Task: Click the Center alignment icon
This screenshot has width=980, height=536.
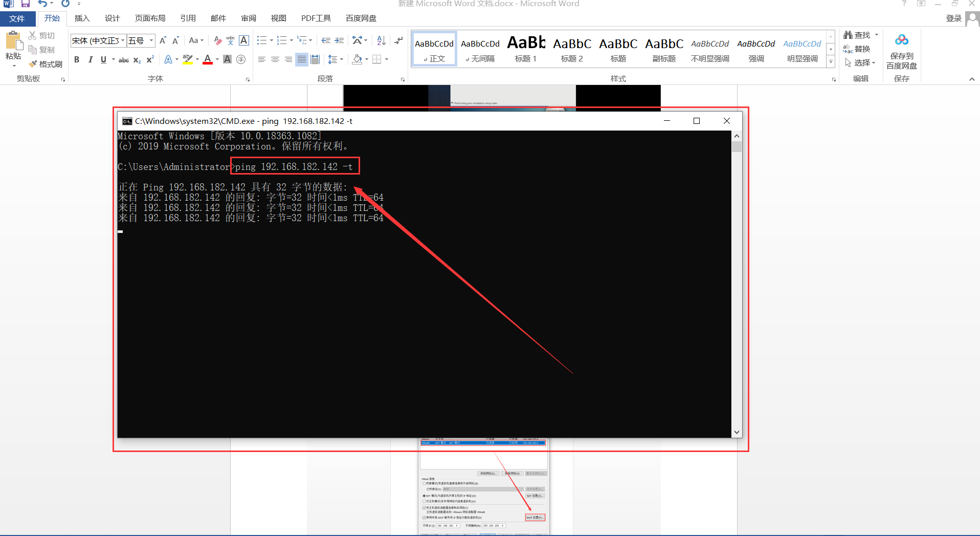Action: (275, 59)
